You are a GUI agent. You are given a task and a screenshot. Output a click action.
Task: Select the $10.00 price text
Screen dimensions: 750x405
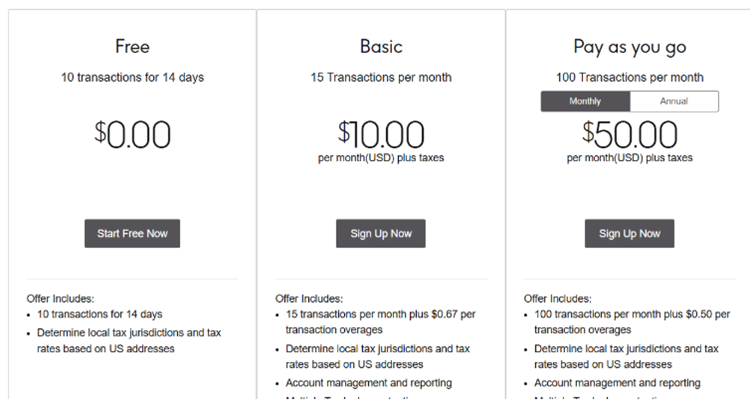[x=380, y=134]
